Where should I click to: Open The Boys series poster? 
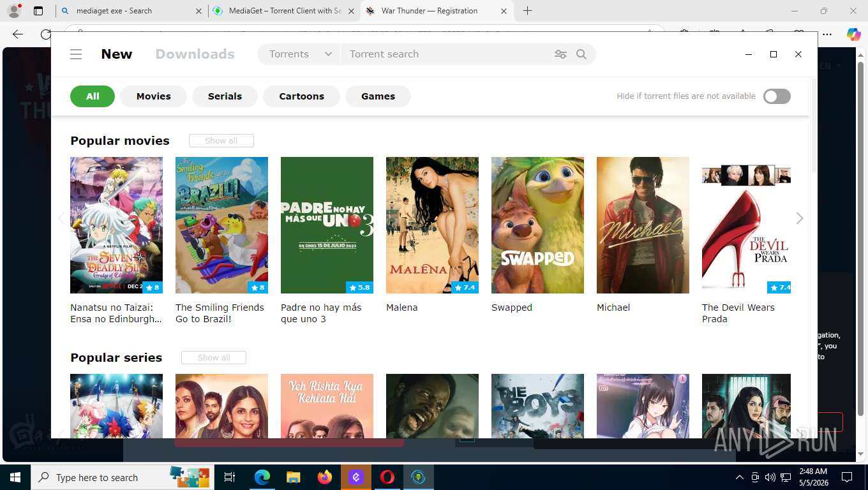click(x=537, y=406)
